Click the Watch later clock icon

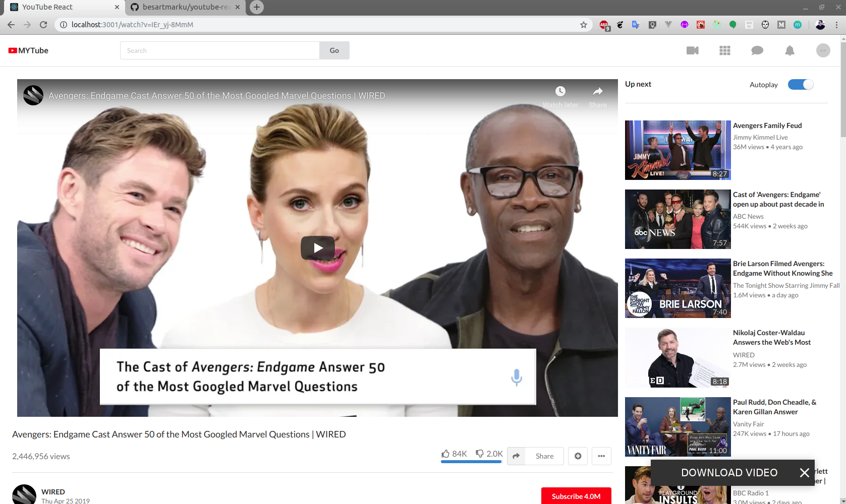pyautogui.click(x=560, y=91)
